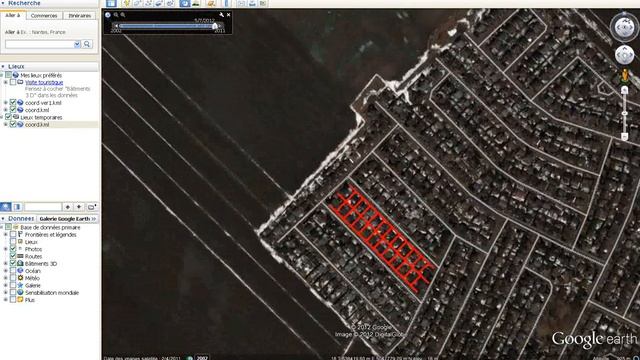Click the search magnifier button
Viewport: 640px width, 360px height.
(x=87, y=44)
